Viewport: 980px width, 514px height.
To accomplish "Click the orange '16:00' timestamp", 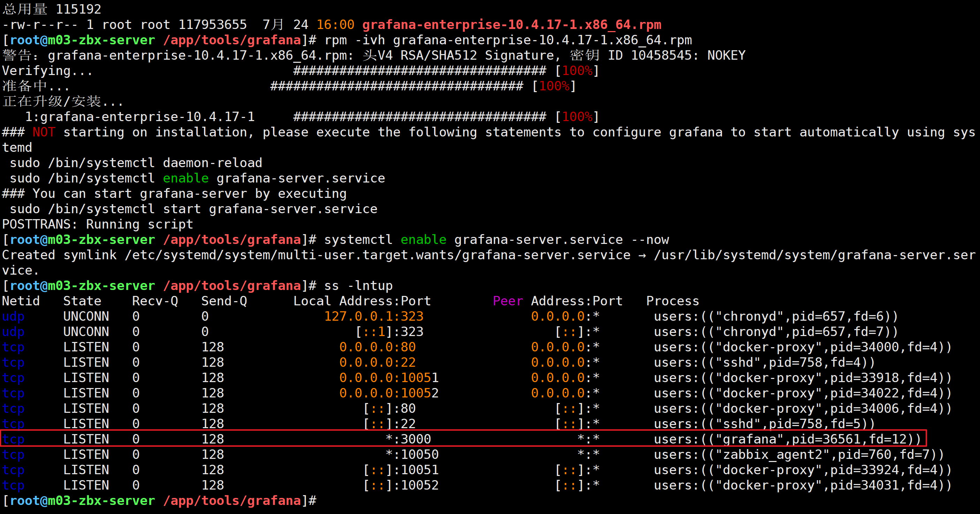I will point(335,25).
